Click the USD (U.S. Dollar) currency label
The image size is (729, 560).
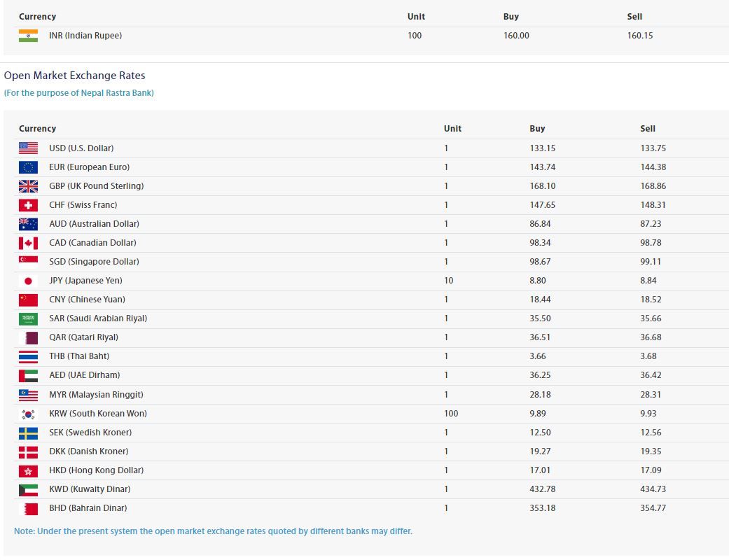point(81,148)
